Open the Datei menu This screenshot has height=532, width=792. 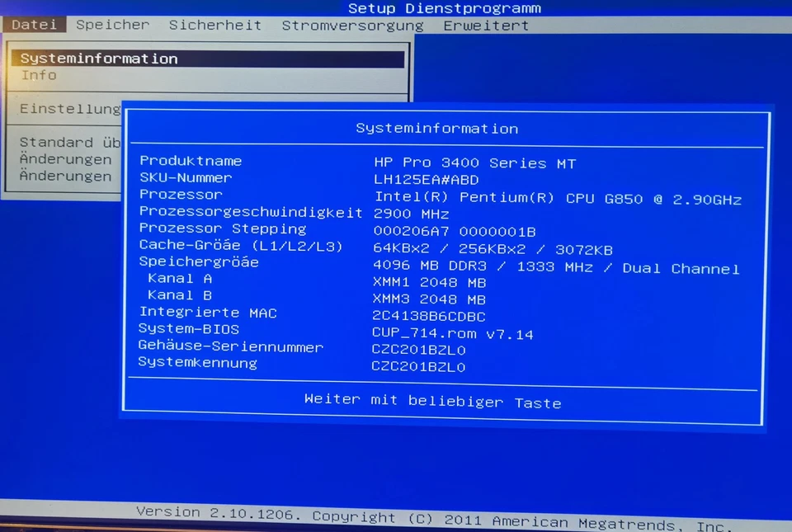point(34,25)
